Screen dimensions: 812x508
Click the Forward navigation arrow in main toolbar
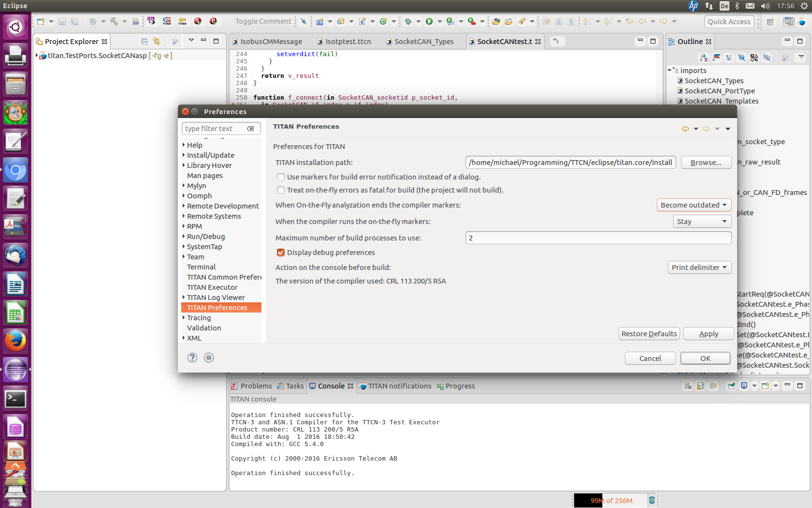pyautogui.click(x=664, y=21)
